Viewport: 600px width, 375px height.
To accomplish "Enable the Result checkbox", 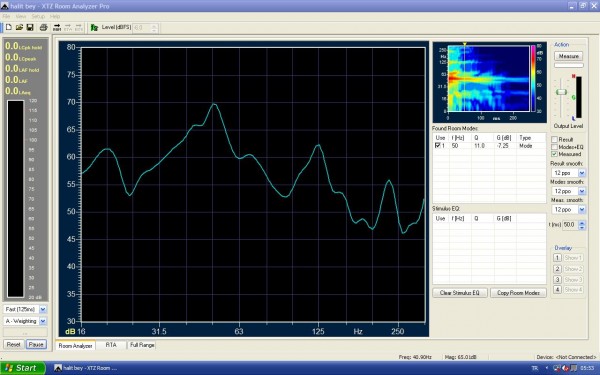I will pyautogui.click(x=554, y=139).
